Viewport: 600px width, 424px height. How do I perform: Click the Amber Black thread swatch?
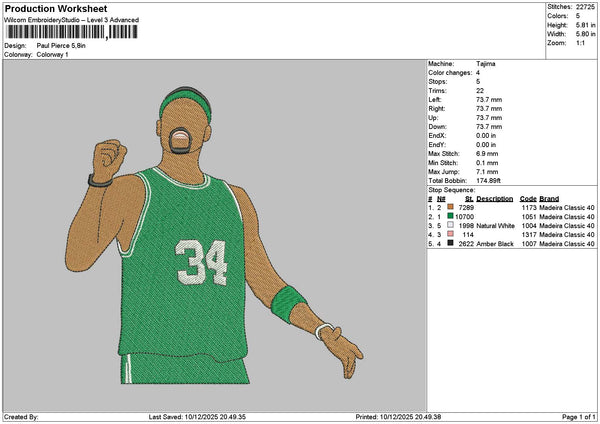click(x=450, y=243)
